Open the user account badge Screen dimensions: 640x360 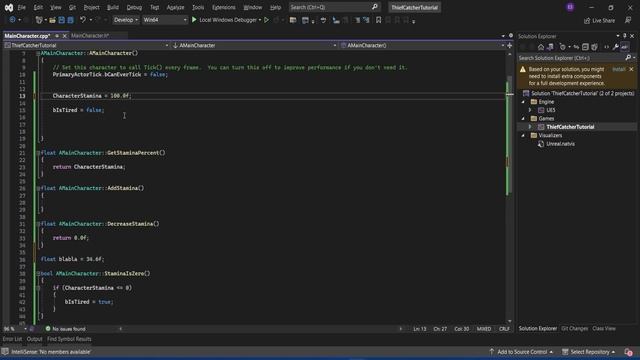pyautogui.click(x=570, y=7)
